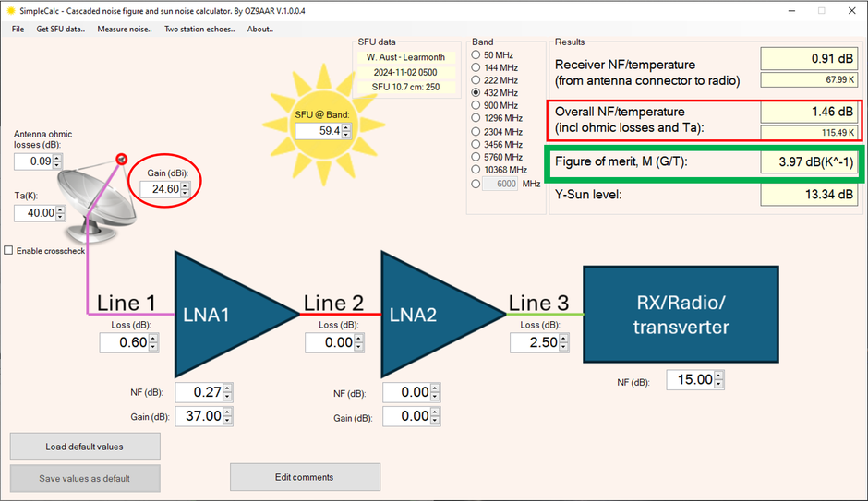Select the 3456 MHz band radio button
This screenshot has width=868, height=501.
click(x=476, y=144)
